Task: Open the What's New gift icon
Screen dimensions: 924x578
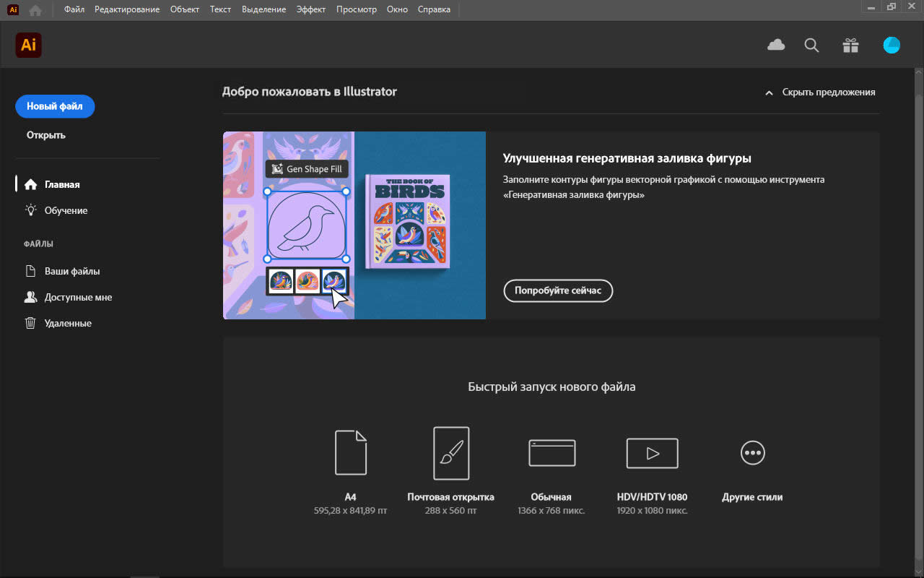Action: coord(850,46)
